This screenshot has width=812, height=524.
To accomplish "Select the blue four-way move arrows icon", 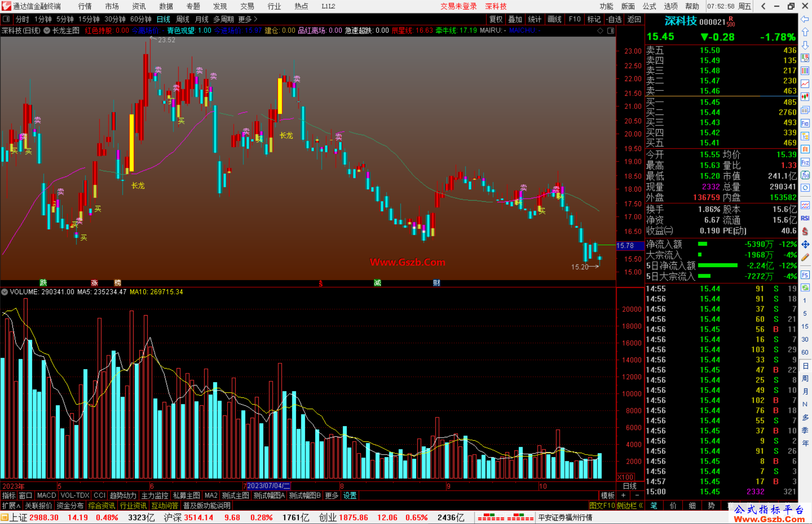I will click(x=805, y=245).
